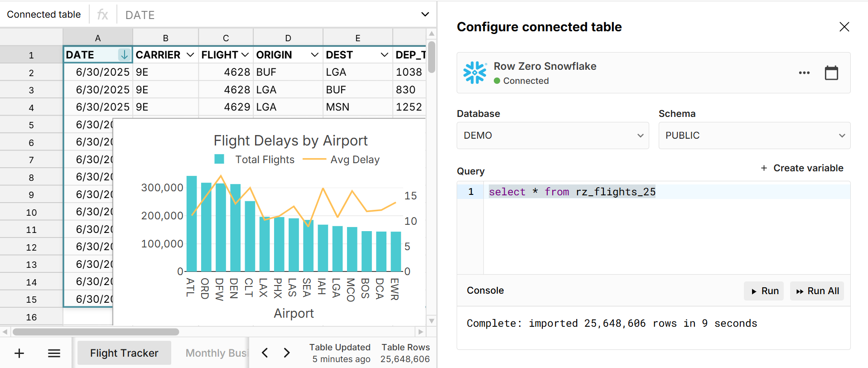Expand the formula bar chevron
The height and width of the screenshot is (368, 868).
(x=424, y=15)
